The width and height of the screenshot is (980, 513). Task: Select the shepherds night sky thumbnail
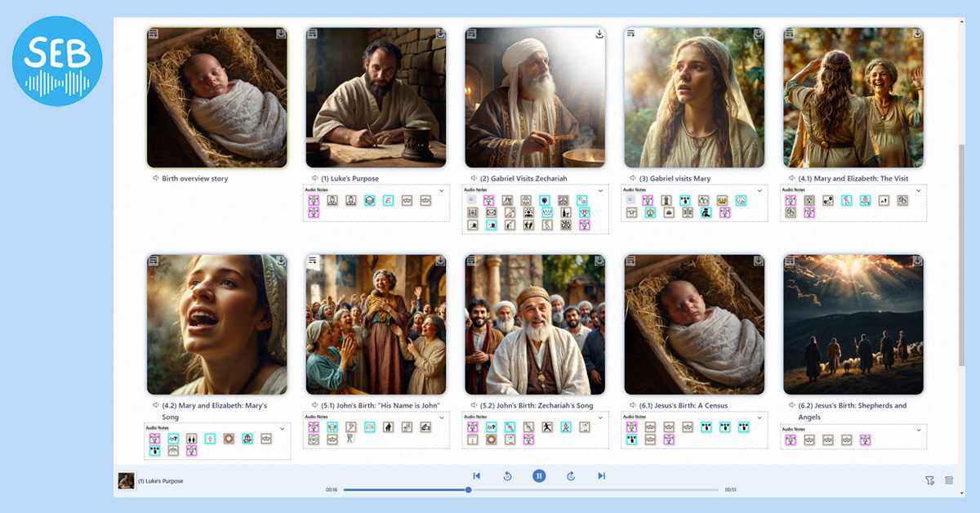point(853,324)
